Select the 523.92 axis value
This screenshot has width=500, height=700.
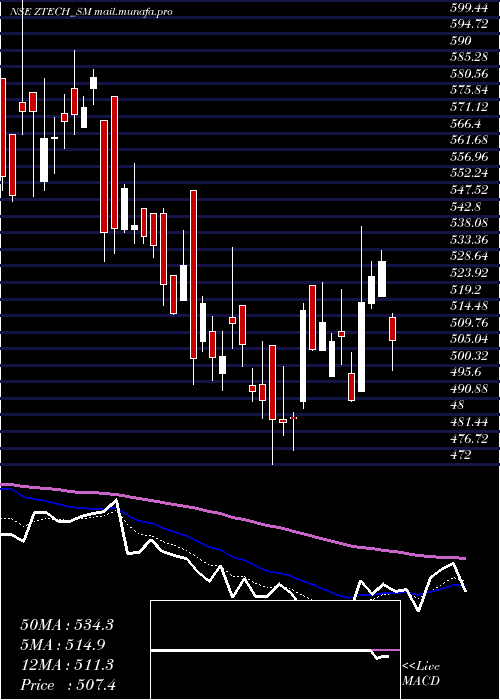point(468,273)
